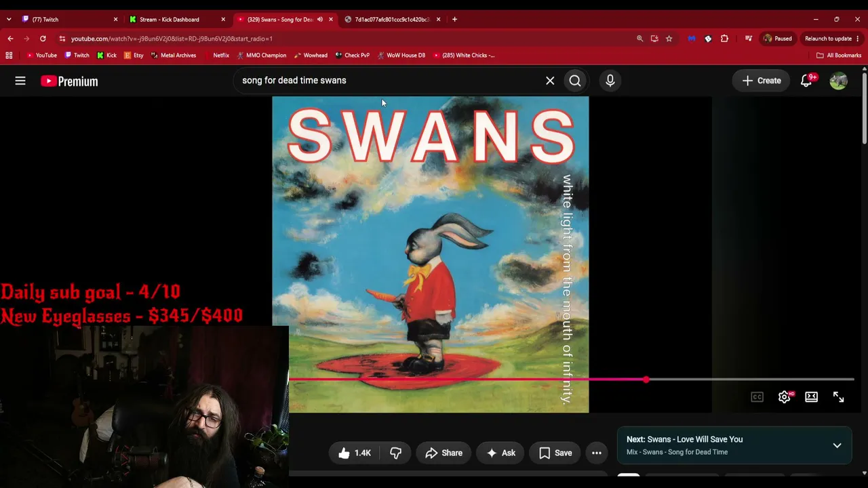
Task: Switch to the Stream - Kick Dashboard tab
Action: 176,20
